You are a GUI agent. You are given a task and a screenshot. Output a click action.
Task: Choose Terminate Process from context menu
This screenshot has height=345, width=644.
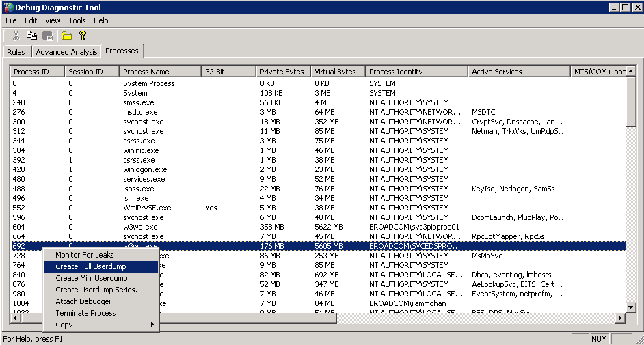(100, 313)
